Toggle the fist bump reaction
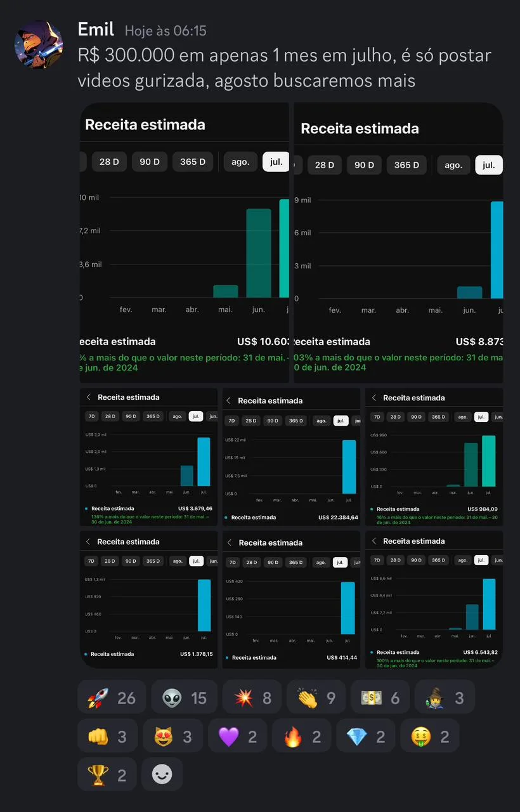Image resolution: width=520 pixels, height=812 pixels. pos(107,736)
